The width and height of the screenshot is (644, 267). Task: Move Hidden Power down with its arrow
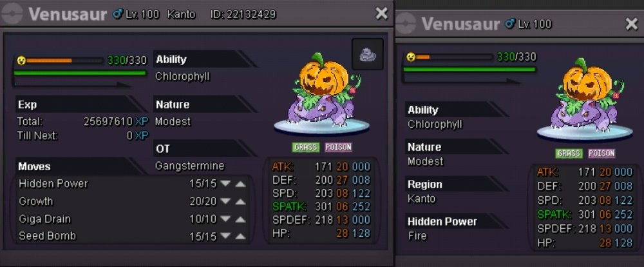click(225, 184)
